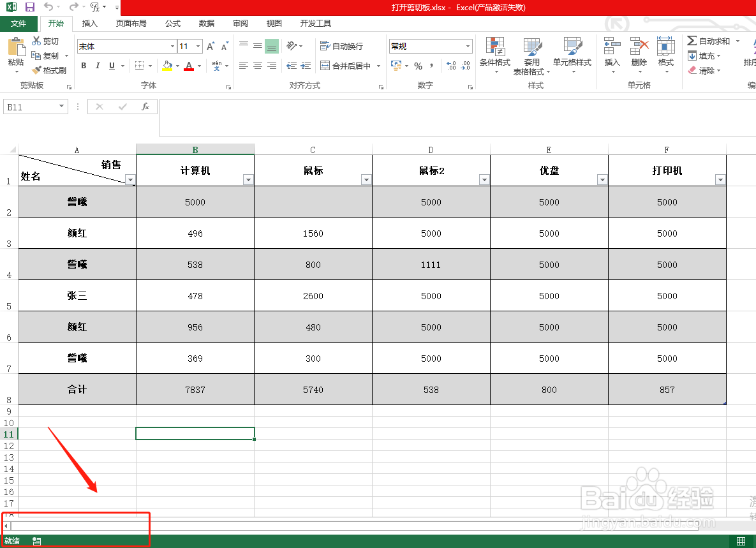The image size is (756, 548).
Task: Switch to the 页面布局 Page Layout tab
Action: pos(131,23)
